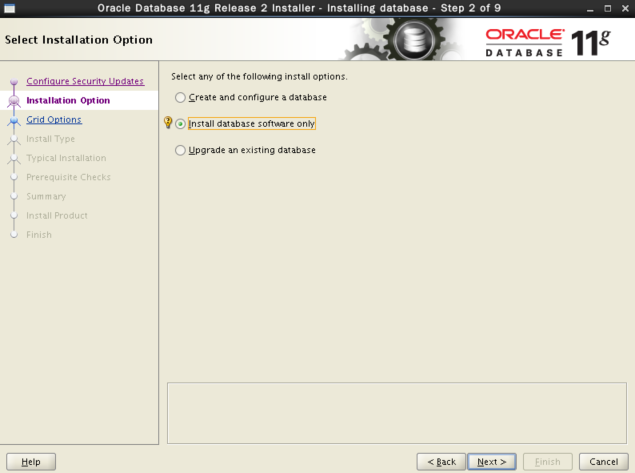Click the empty message area box

pos(395,412)
